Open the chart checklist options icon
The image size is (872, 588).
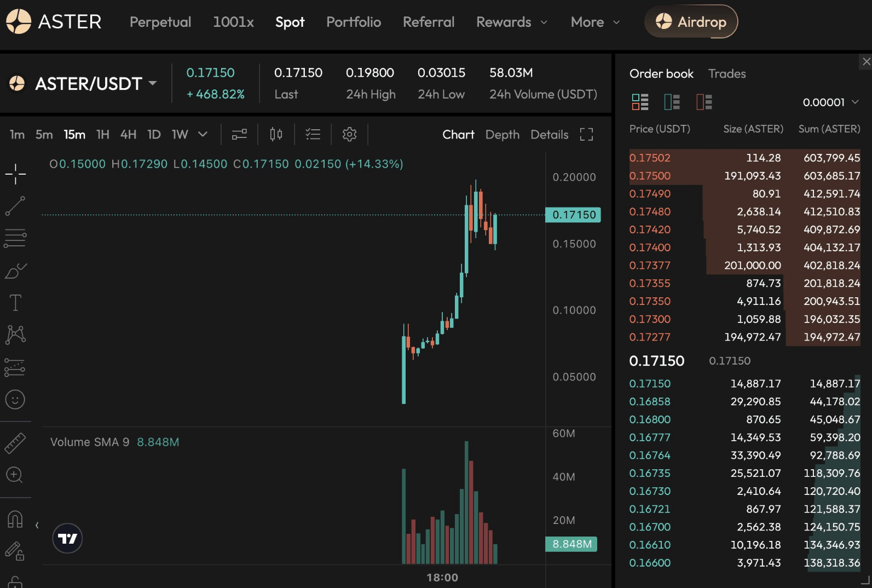pos(313,134)
